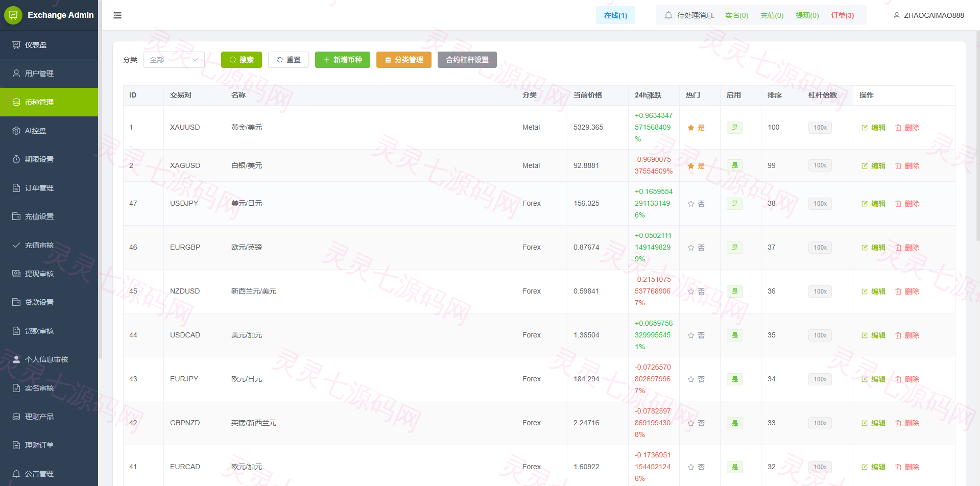980x486 pixels.
Task: Click 订单(3) pending orders link
Action: pyautogui.click(x=843, y=15)
